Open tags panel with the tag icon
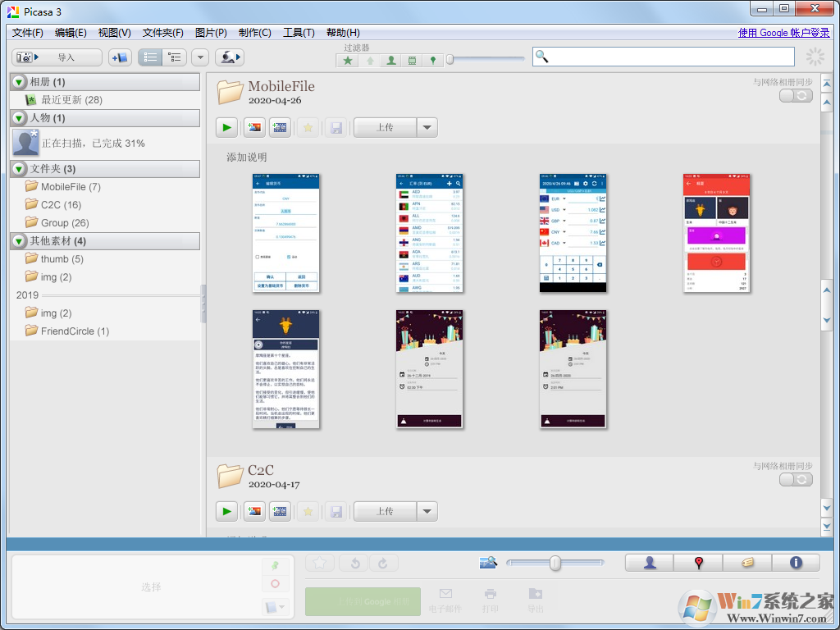The width and height of the screenshot is (840, 630). (747, 563)
